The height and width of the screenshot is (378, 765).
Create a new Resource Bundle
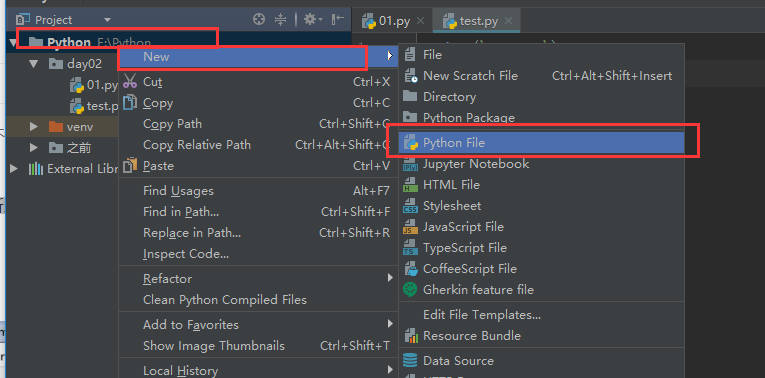click(x=542, y=336)
